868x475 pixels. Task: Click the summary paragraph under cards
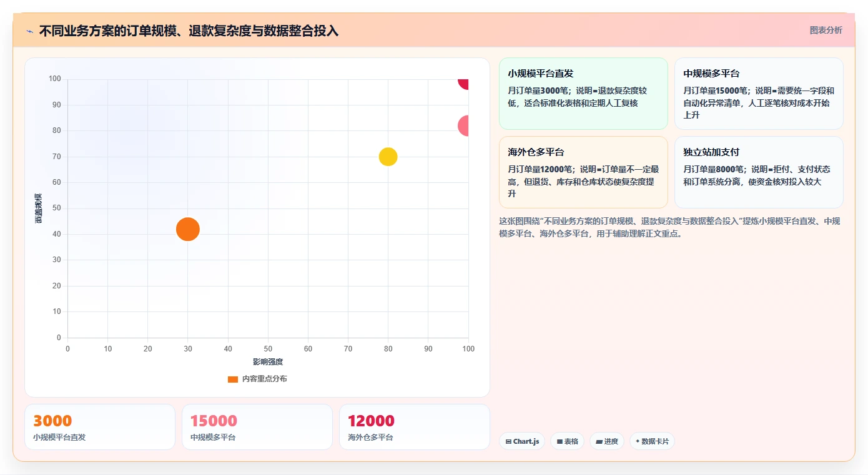(670, 227)
